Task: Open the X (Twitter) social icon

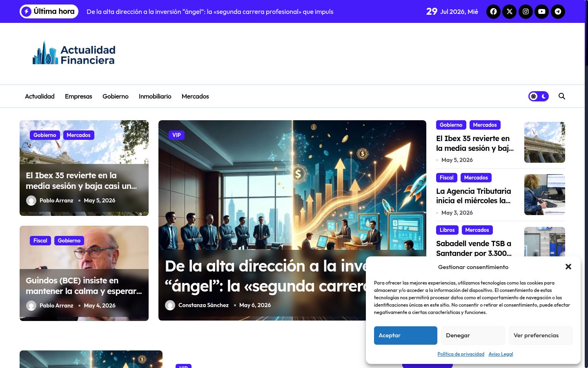Action: [x=510, y=11]
